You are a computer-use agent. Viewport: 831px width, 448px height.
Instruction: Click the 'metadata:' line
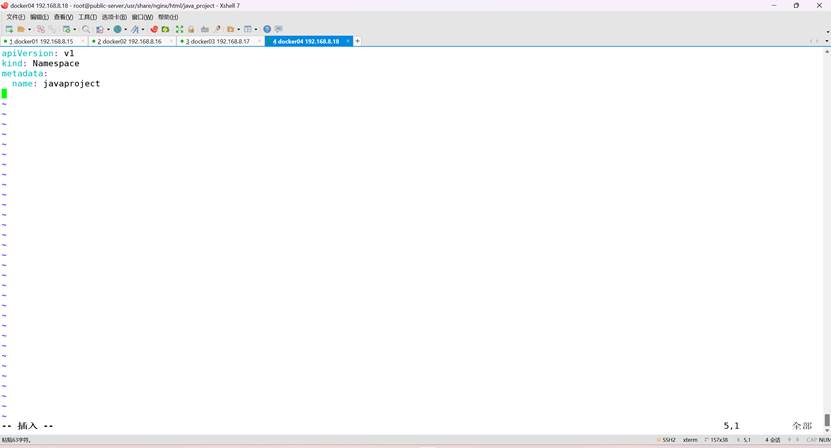tap(24, 74)
